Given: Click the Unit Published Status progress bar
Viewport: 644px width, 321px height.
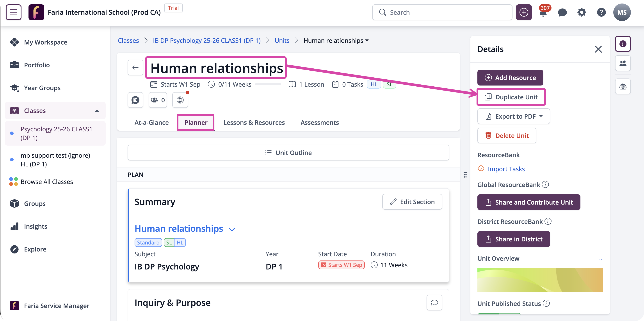Looking at the screenshot, I should pyautogui.click(x=499, y=314).
